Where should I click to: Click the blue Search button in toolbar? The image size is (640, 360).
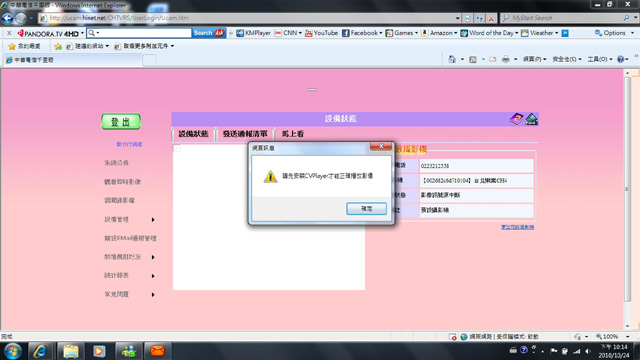coord(209,33)
